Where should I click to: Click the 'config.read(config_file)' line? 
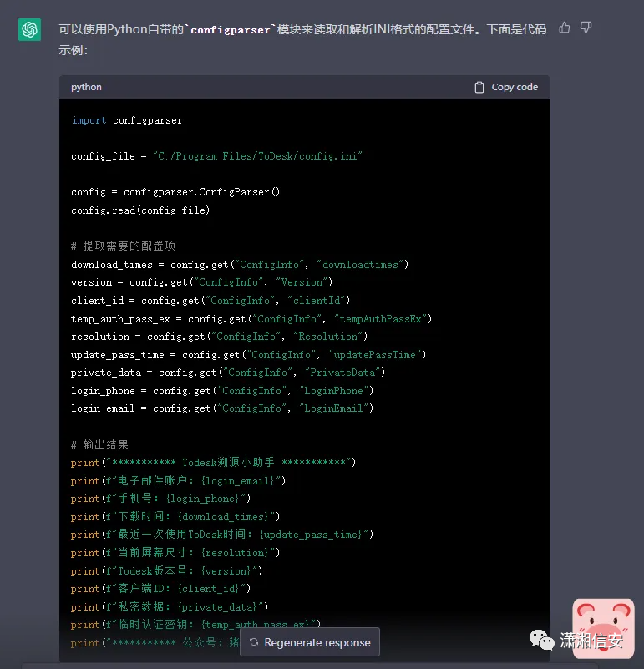pos(140,210)
